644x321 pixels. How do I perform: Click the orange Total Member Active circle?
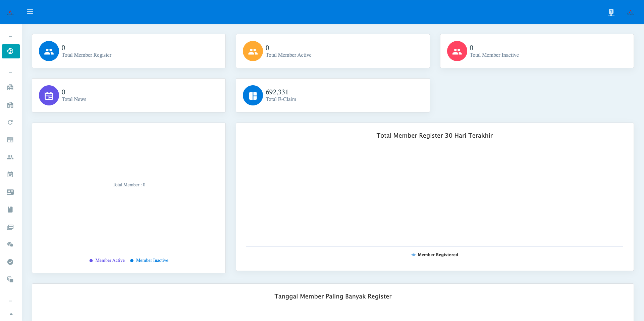pyautogui.click(x=253, y=51)
